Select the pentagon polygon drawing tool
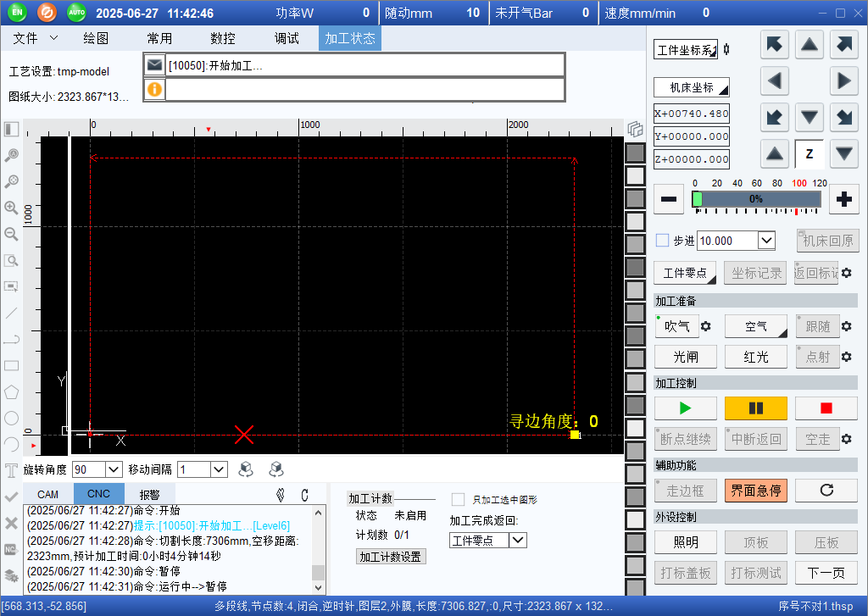The width and height of the screenshot is (868, 616). 12,391
